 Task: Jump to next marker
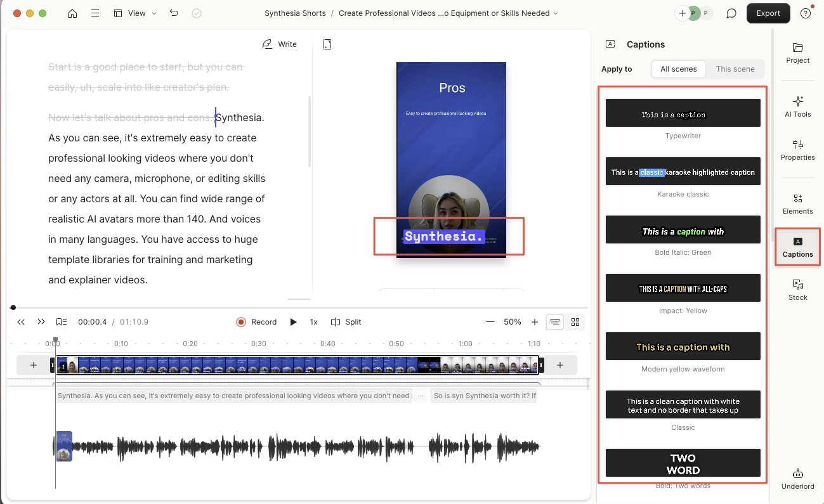tap(41, 322)
